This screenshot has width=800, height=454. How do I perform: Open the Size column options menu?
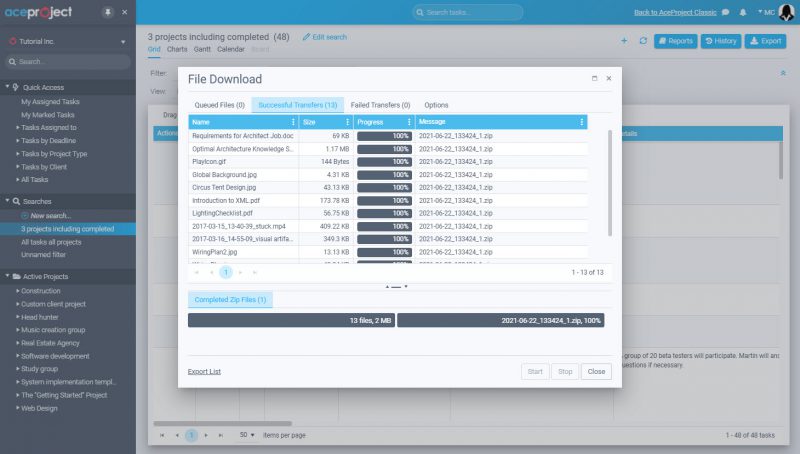[x=347, y=122]
